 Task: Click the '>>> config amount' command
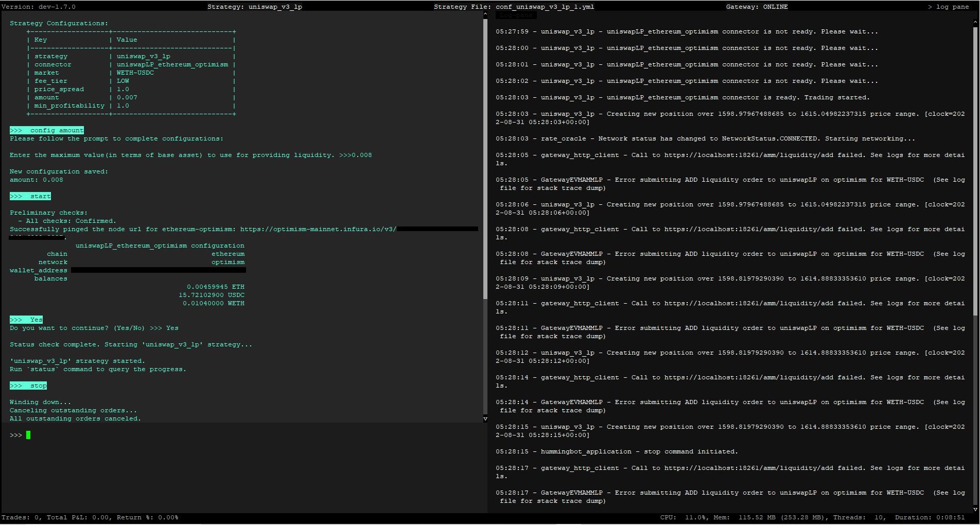coord(46,130)
